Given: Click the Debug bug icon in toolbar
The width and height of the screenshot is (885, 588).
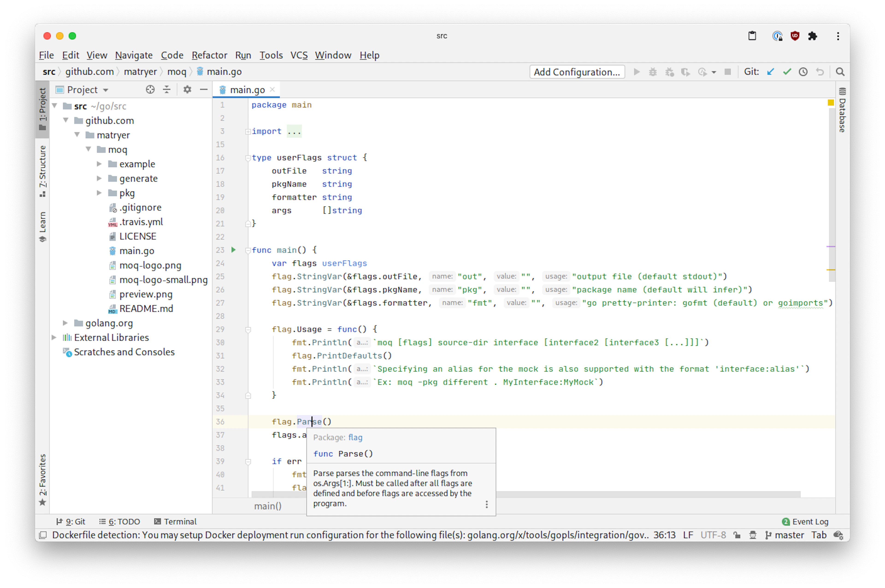Looking at the screenshot, I should (x=653, y=72).
